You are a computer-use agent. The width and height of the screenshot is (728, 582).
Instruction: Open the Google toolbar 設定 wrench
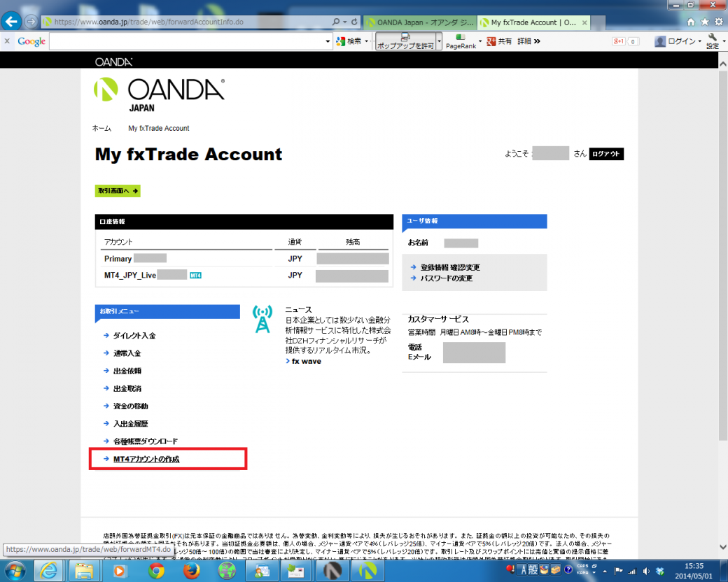[x=713, y=41]
